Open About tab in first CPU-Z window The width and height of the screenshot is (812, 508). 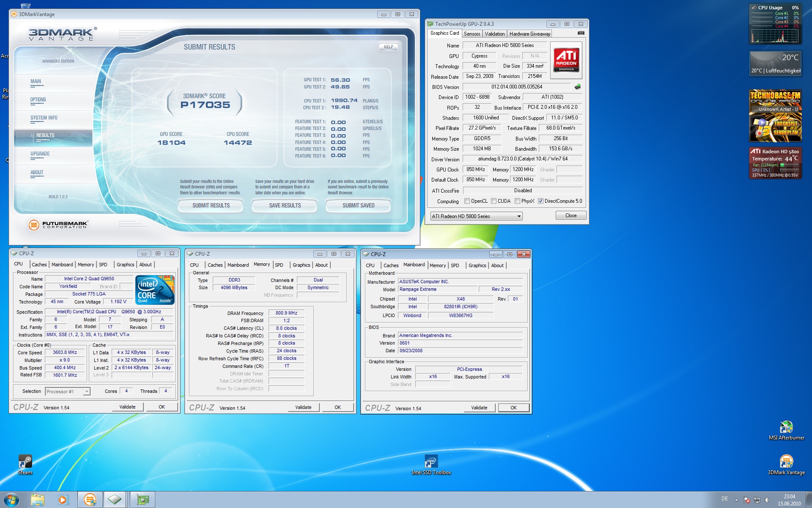coord(145,265)
